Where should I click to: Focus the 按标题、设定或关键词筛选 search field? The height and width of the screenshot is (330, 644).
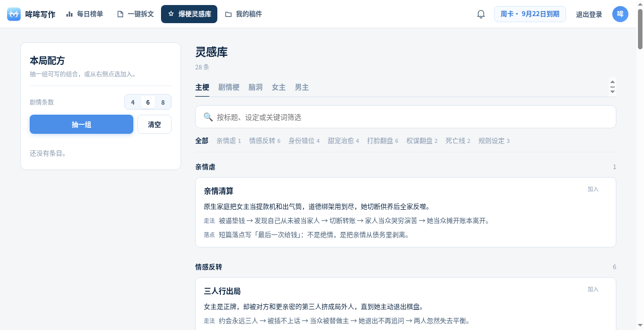click(406, 117)
